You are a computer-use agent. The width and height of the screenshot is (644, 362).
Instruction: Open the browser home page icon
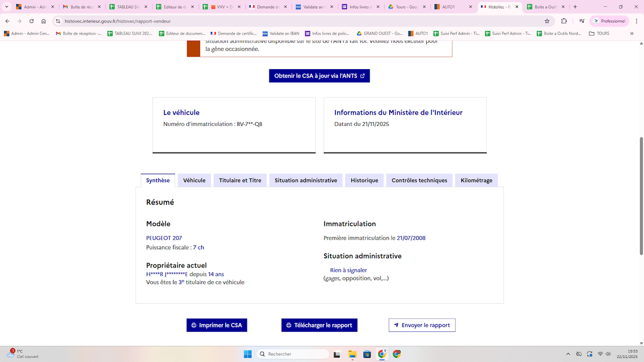[43, 21]
